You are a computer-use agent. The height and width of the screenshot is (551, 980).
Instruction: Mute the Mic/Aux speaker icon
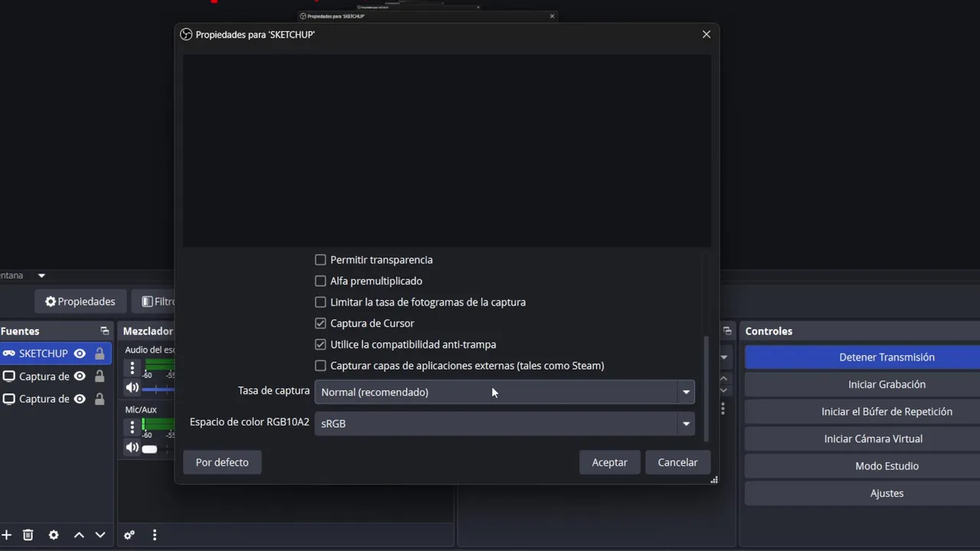pos(132,448)
